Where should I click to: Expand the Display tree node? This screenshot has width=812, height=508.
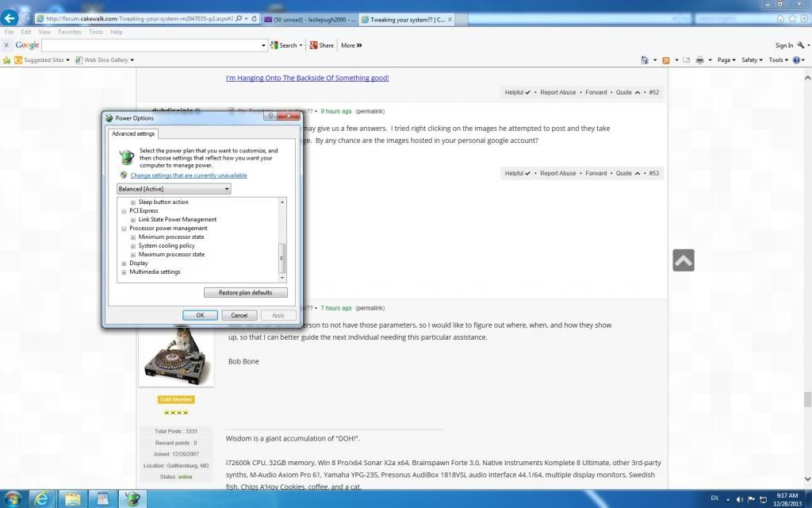[x=124, y=264]
